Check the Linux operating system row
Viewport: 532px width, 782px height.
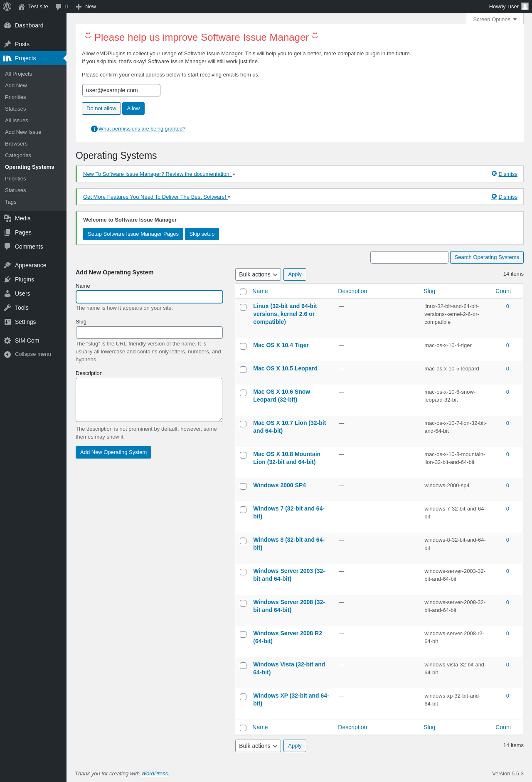[x=243, y=307]
